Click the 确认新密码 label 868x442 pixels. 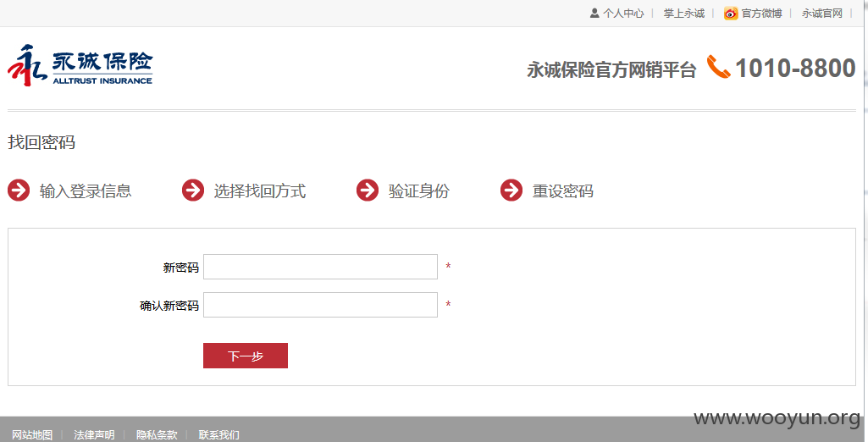pyautogui.click(x=169, y=306)
